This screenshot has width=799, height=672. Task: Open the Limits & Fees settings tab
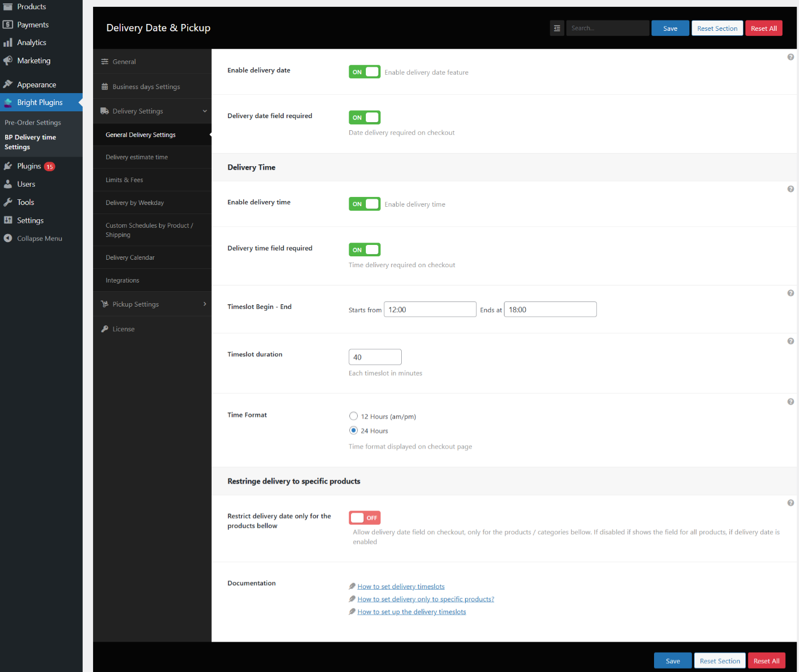coord(124,180)
